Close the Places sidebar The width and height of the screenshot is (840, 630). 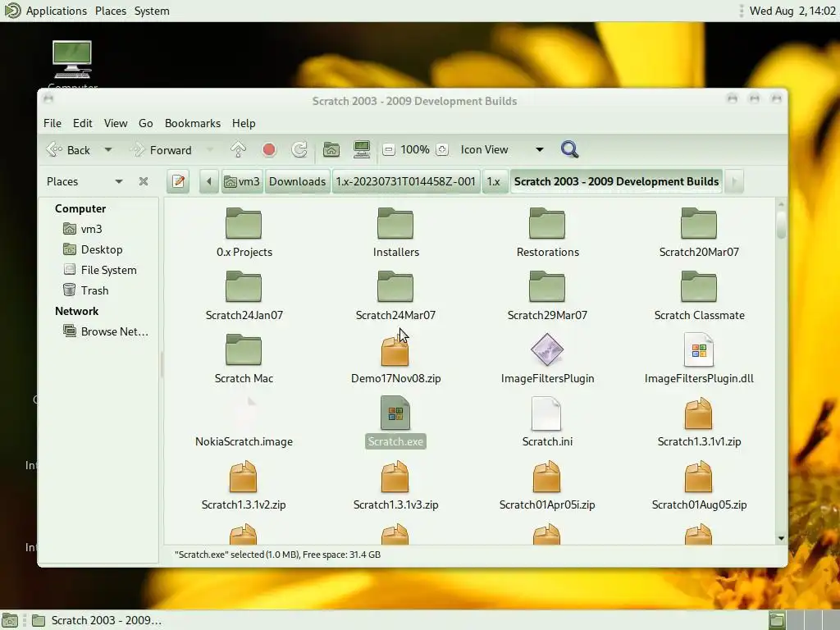pos(143,181)
